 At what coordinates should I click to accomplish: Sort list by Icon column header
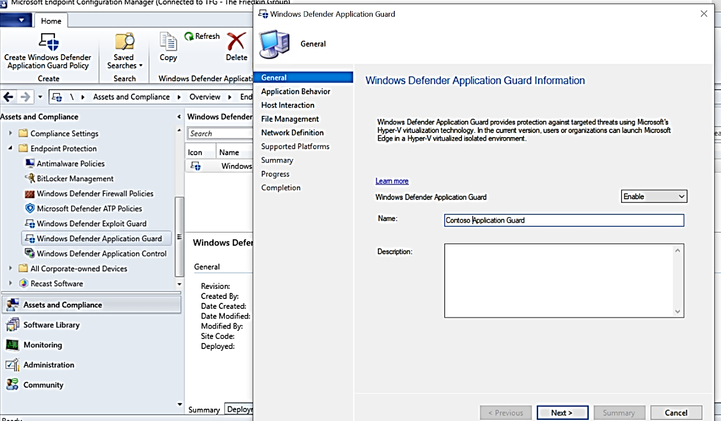(x=200, y=152)
